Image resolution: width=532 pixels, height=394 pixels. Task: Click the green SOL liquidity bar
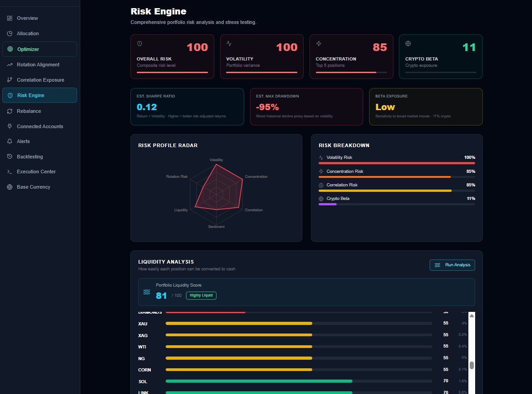259,381
